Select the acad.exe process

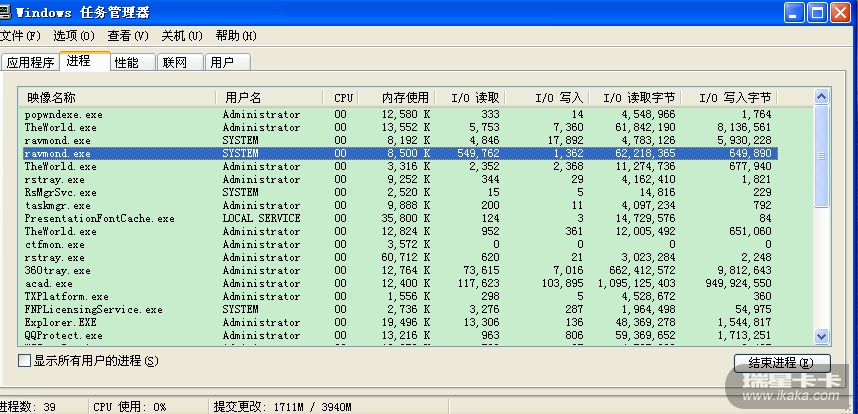(x=401, y=283)
